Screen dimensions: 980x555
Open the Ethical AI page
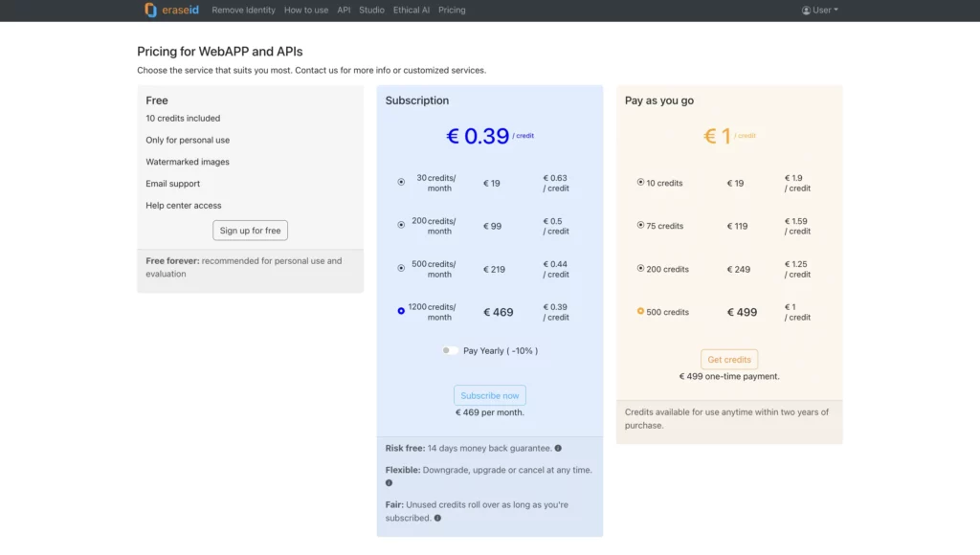coord(411,10)
